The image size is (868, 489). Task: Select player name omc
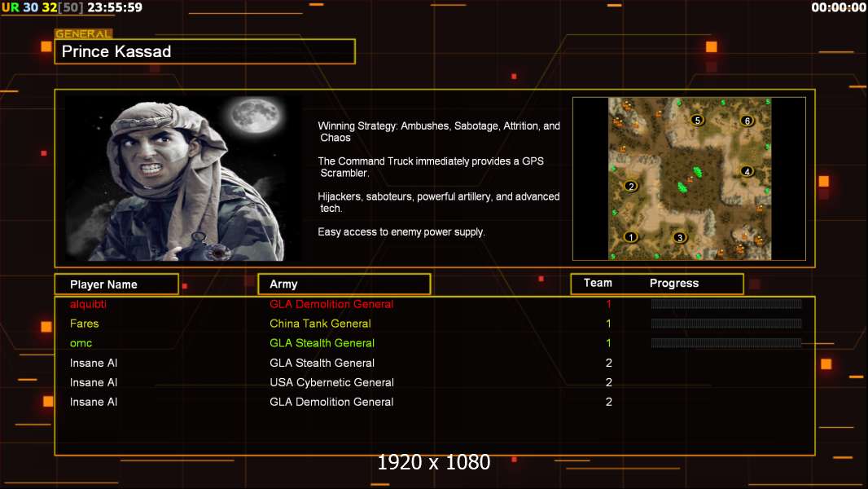(x=81, y=343)
